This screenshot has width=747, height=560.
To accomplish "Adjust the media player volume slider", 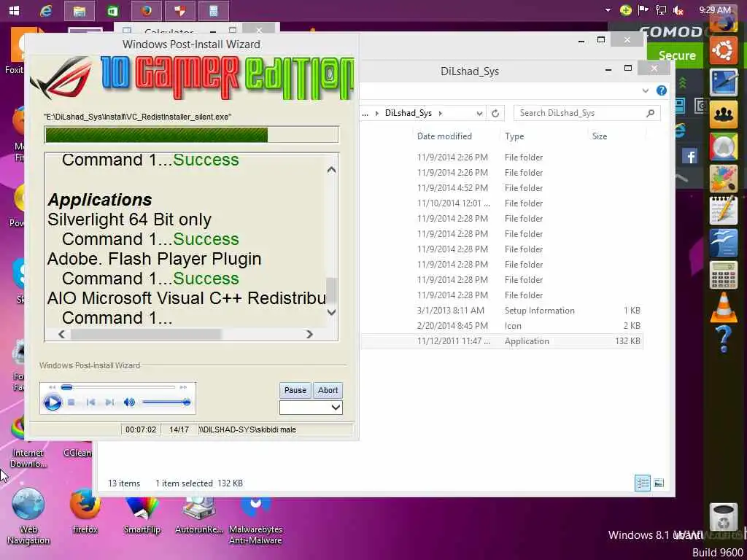I will (x=166, y=402).
